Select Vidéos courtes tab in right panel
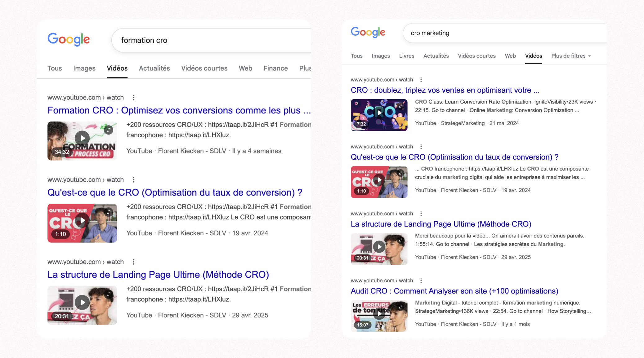This screenshot has width=644, height=358. pos(476,56)
